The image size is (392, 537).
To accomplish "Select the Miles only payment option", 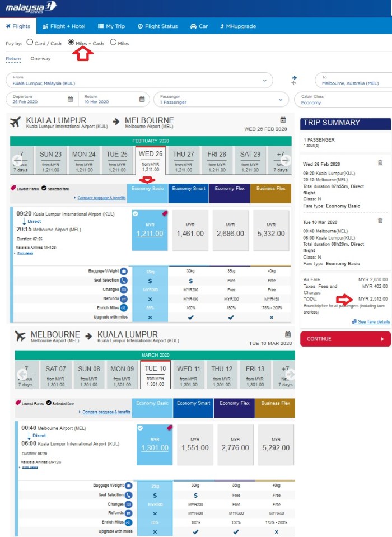I will point(113,42).
